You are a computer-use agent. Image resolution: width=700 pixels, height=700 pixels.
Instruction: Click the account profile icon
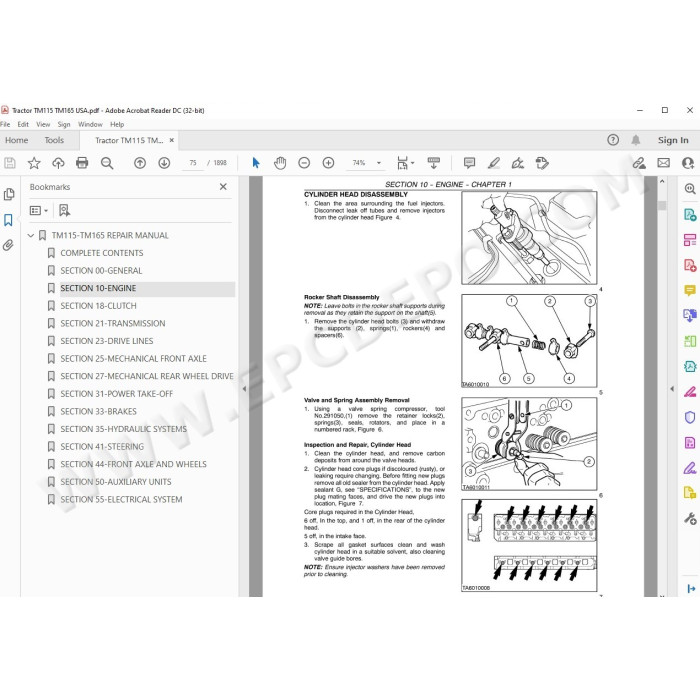pyautogui.click(x=688, y=163)
